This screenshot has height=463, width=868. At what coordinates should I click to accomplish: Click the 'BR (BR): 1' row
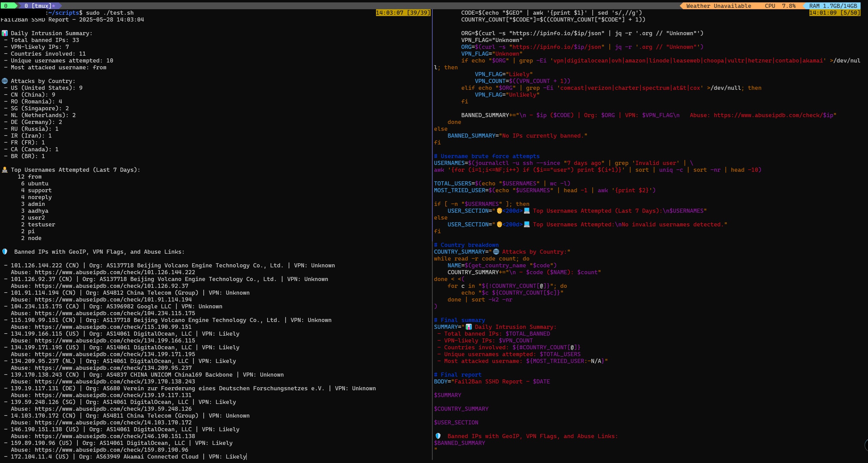(x=25, y=156)
